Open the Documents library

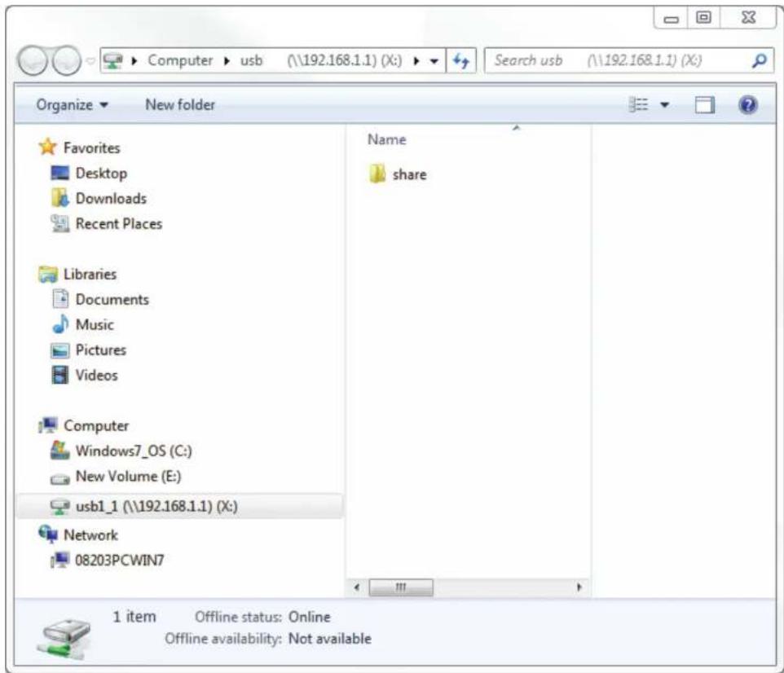pos(112,300)
